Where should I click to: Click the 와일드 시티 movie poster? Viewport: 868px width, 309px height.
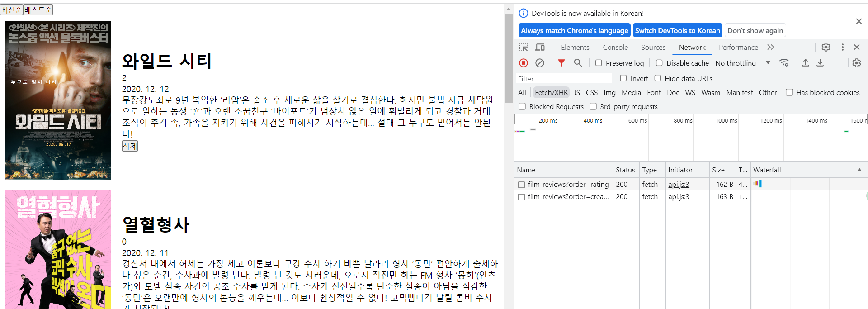[x=58, y=100]
